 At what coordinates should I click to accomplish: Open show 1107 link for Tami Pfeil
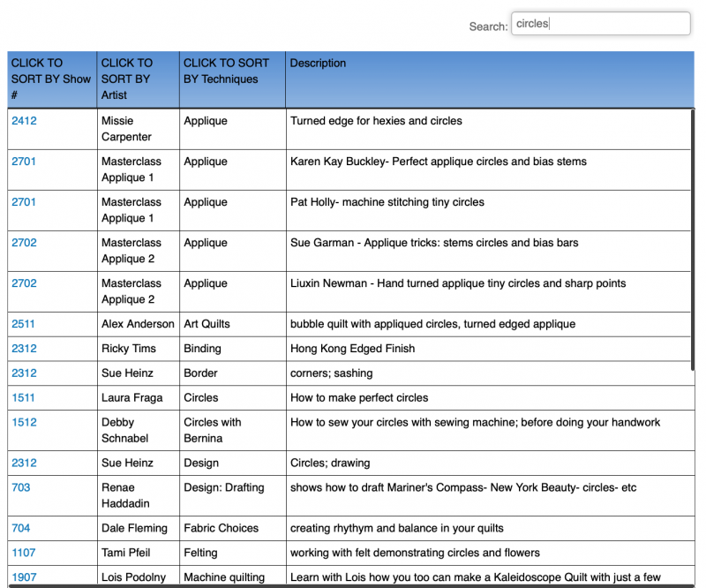coord(24,554)
